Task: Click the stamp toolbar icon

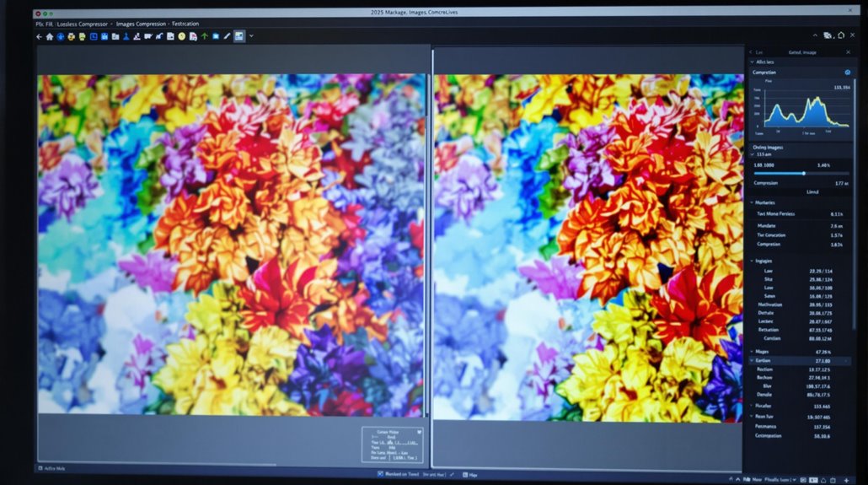Action: pyautogui.click(x=137, y=36)
